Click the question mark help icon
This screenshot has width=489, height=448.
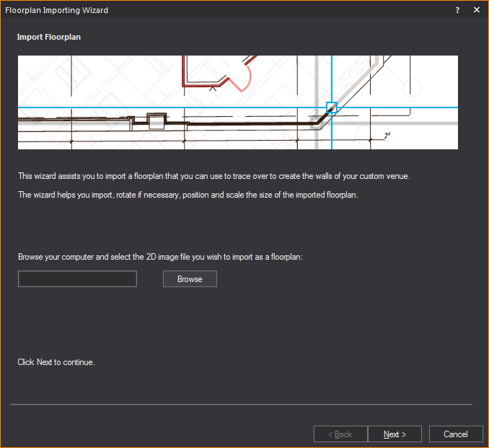point(458,10)
